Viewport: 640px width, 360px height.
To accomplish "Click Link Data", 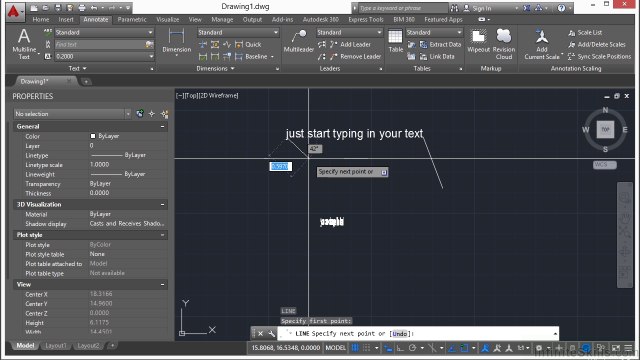I will click(437, 56).
